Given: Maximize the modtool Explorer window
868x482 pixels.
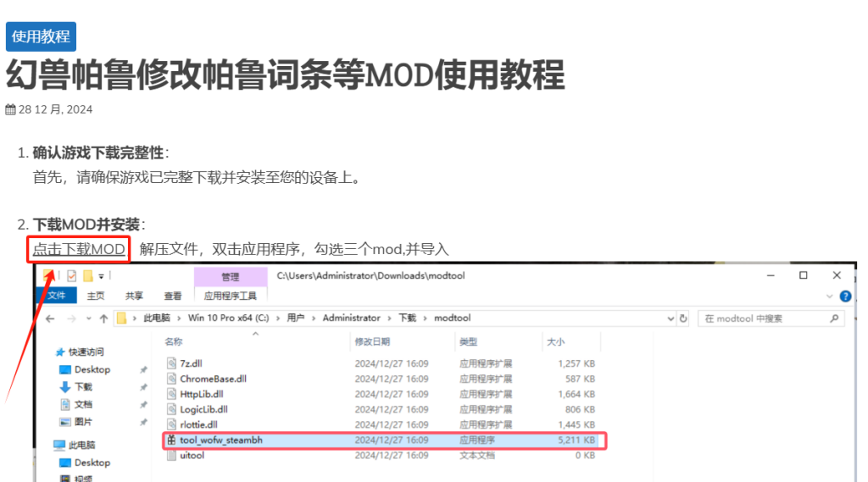Looking at the screenshot, I should pyautogui.click(x=804, y=275).
